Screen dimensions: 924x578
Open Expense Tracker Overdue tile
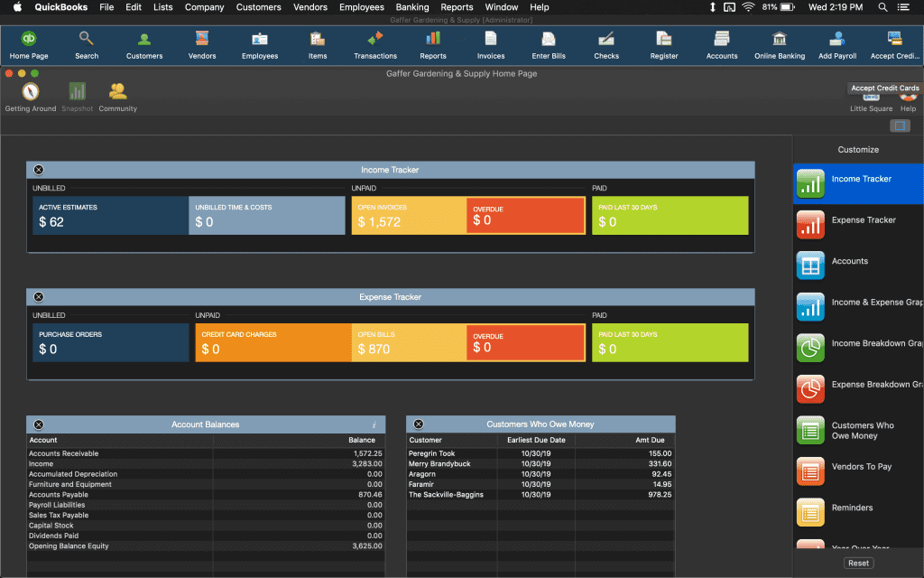(x=526, y=342)
